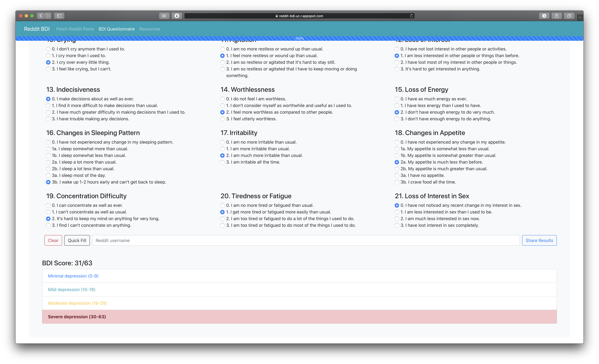Open a new tab with plus icon
Viewport: 599px width, 364px height.
[x=580, y=17]
